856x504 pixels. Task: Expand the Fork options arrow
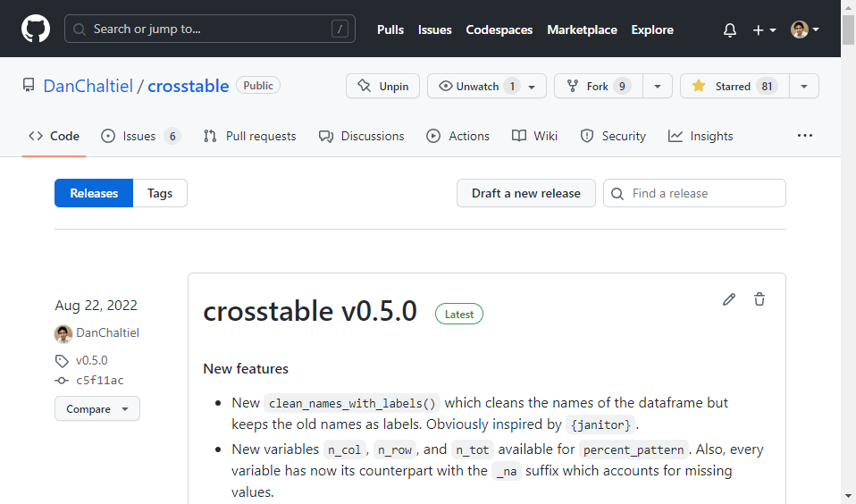(658, 86)
